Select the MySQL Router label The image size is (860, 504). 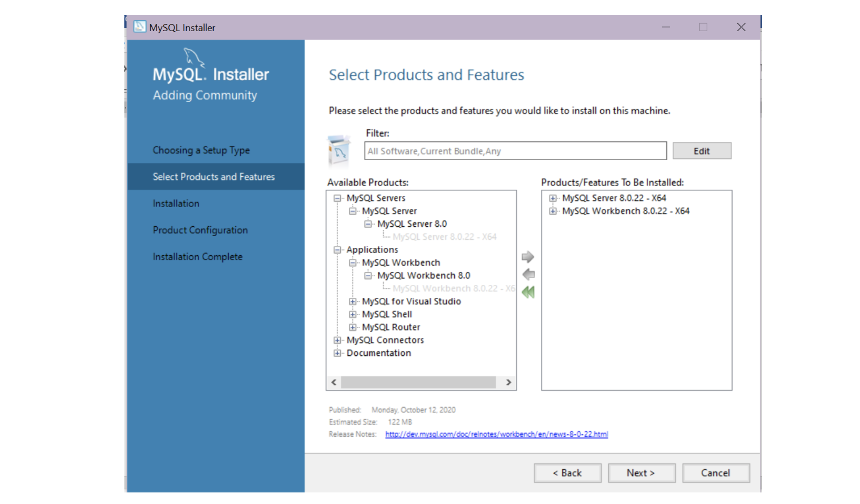point(391,327)
